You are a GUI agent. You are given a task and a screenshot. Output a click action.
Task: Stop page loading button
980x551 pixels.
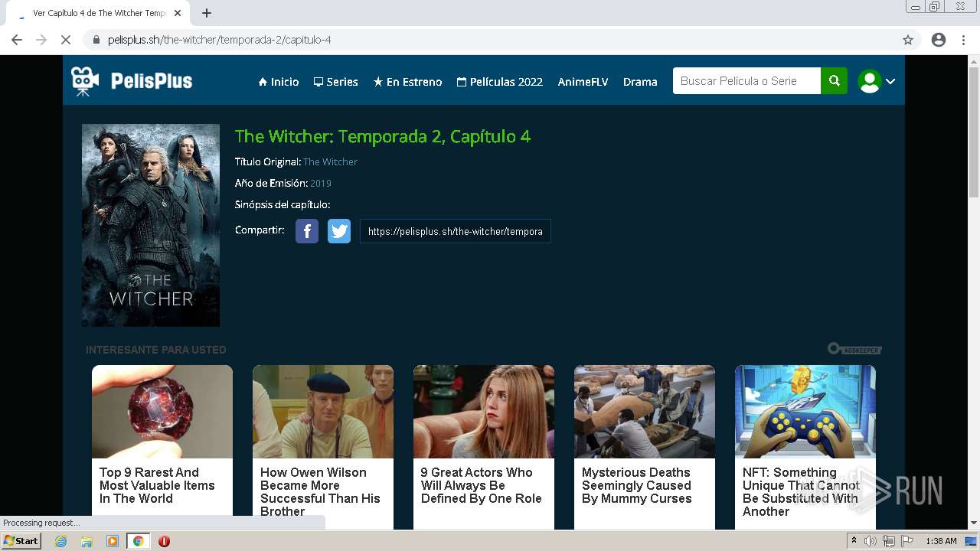(66, 40)
